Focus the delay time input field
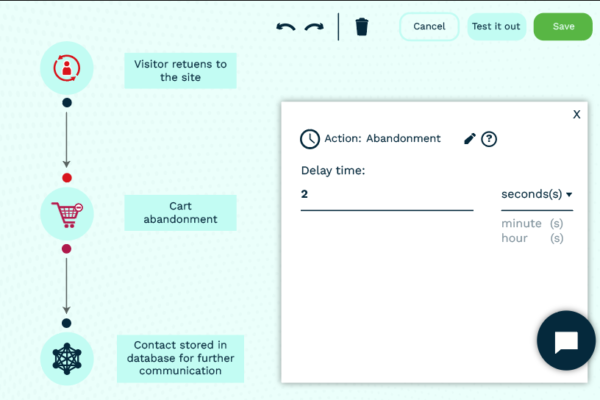 coord(387,194)
